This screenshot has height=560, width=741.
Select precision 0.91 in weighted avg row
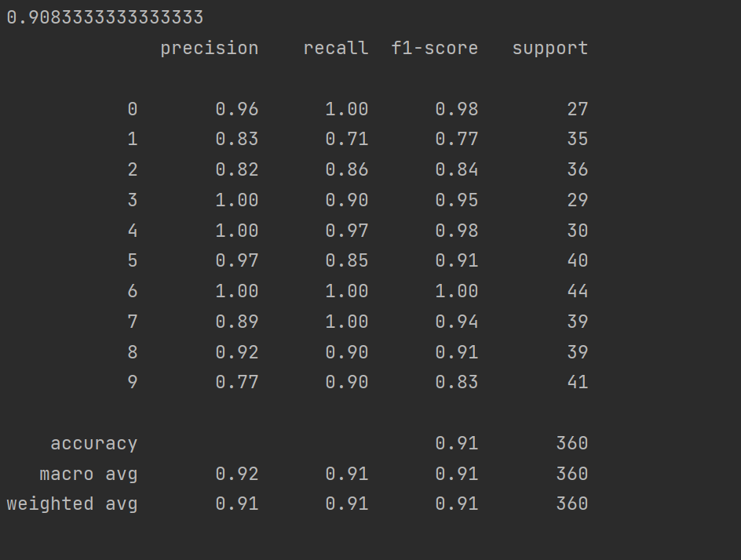(x=237, y=504)
